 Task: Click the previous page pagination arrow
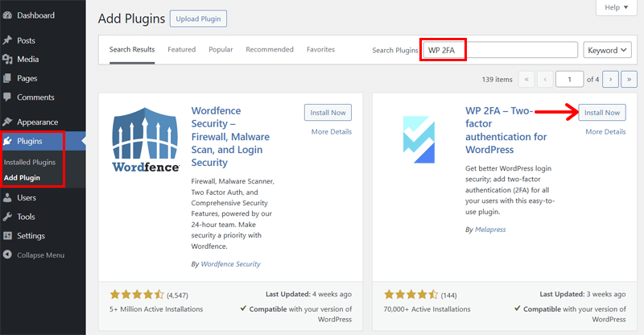545,80
